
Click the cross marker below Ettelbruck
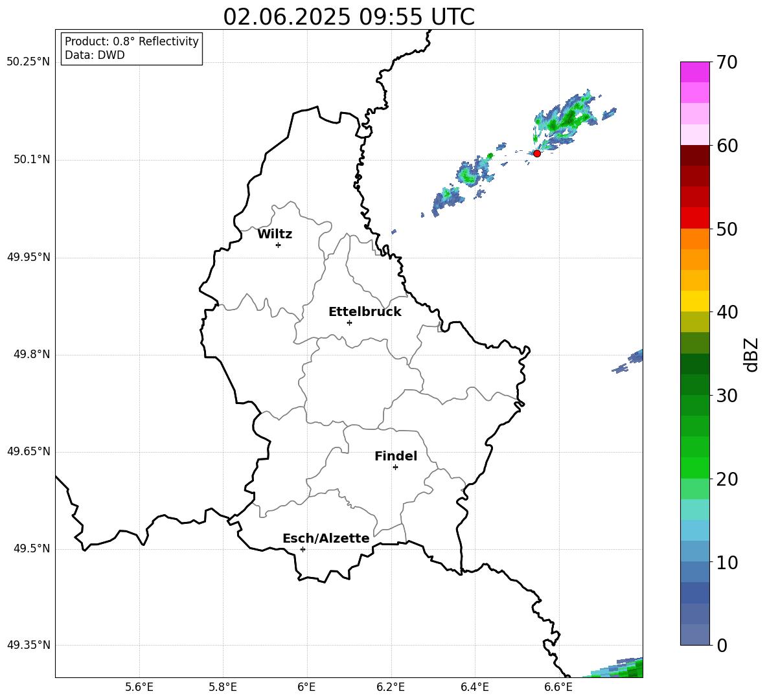(x=349, y=322)
